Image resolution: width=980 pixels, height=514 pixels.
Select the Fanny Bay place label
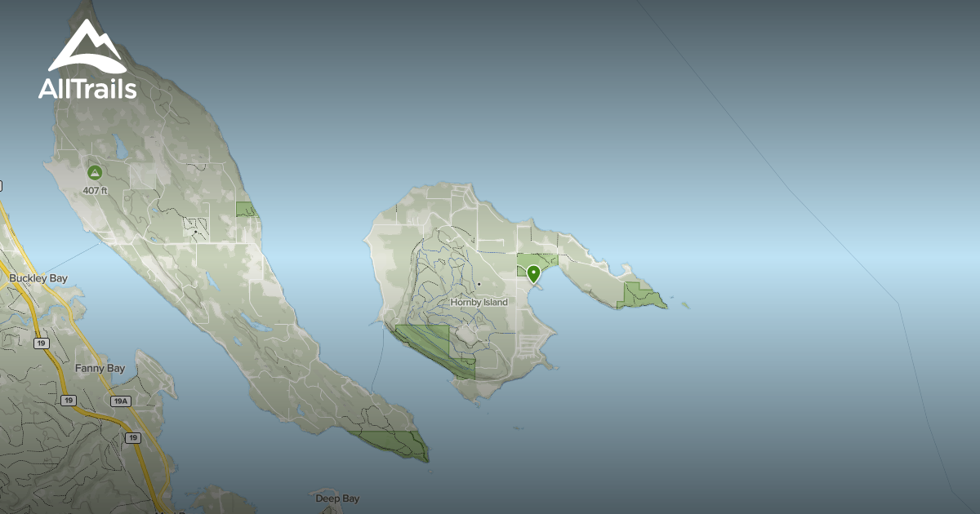100,368
